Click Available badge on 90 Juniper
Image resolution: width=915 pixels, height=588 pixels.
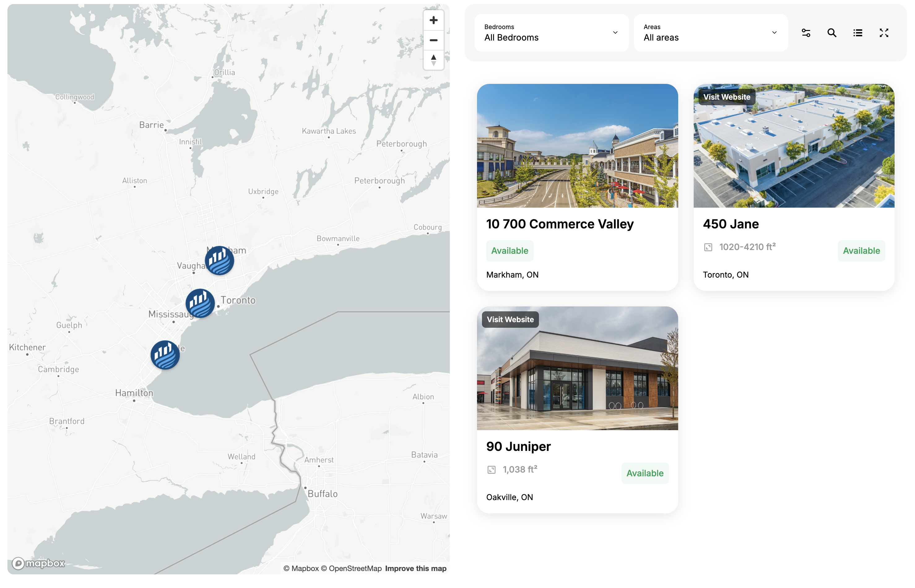[645, 473]
